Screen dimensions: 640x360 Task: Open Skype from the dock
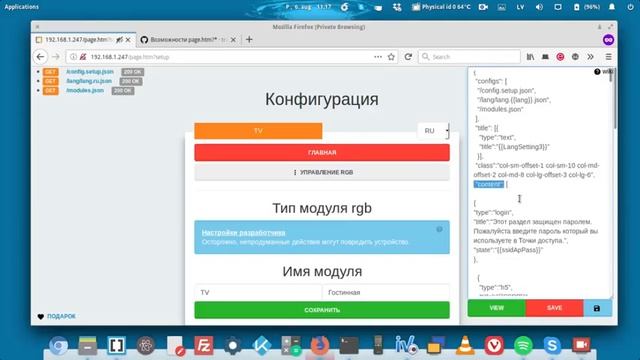[x=552, y=346]
